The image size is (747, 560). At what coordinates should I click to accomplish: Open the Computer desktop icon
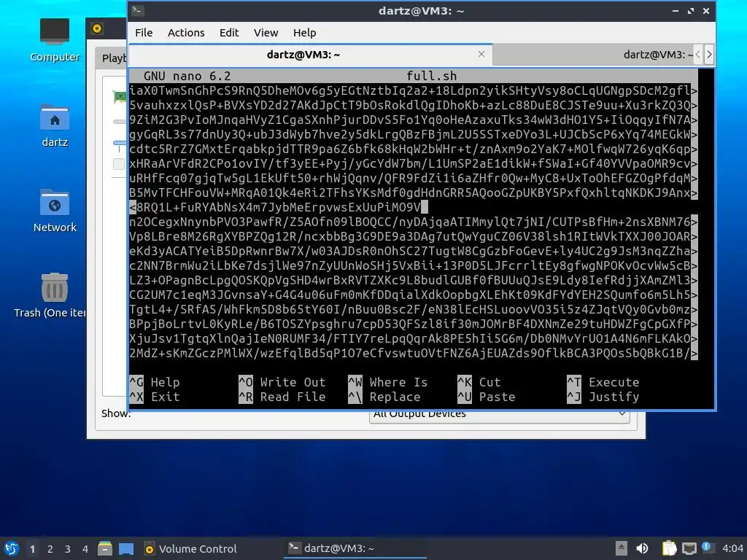pyautogui.click(x=54, y=40)
